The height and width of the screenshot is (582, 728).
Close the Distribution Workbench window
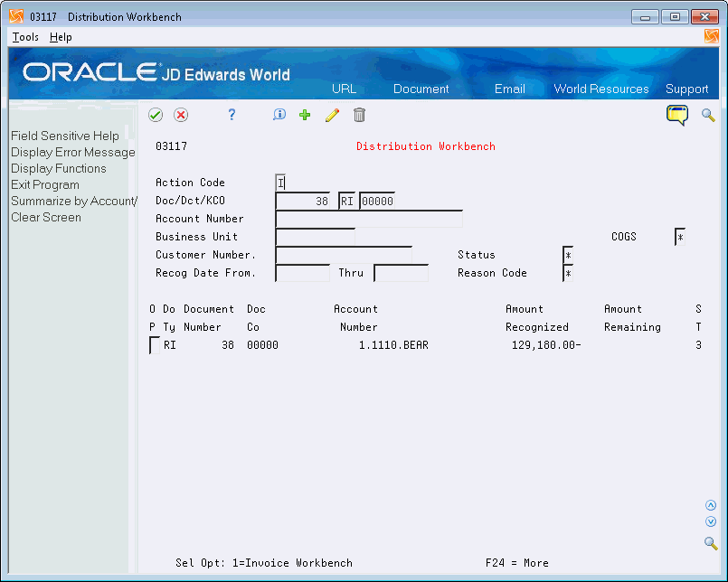[x=704, y=17]
